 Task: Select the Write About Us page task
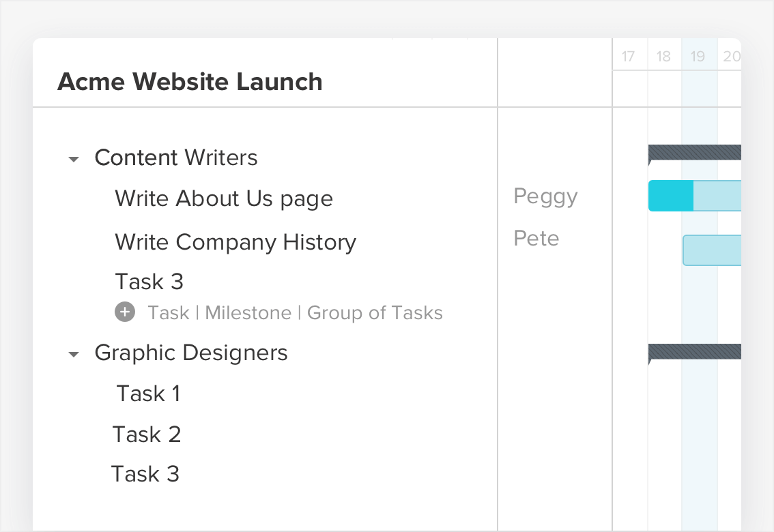point(224,198)
